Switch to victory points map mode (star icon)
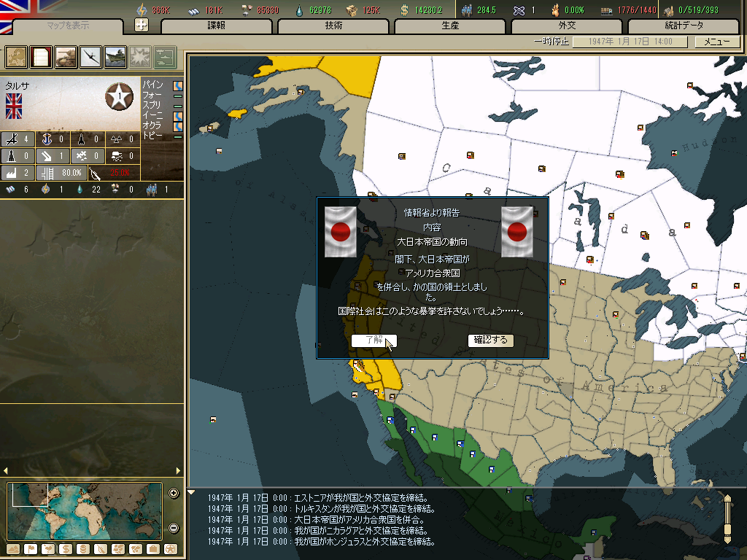 [x=171, y=549]
